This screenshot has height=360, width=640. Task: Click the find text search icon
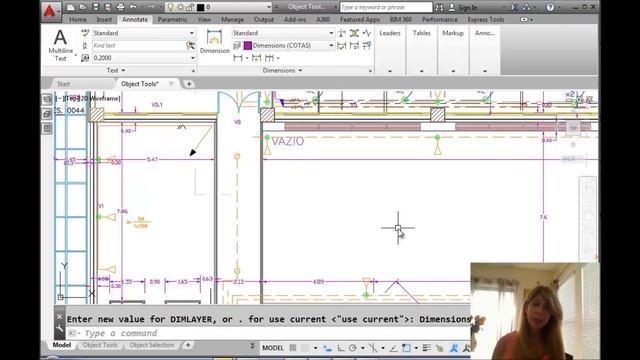point(190,45)
